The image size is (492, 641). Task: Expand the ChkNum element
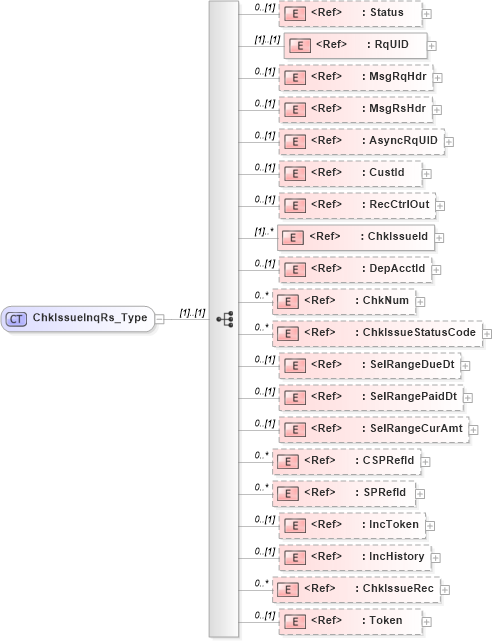(420, 302)
